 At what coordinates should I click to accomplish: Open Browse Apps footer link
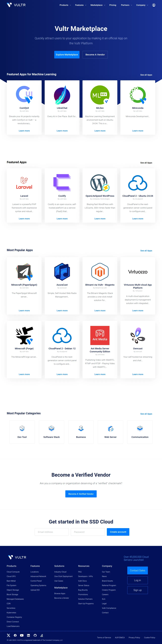pyautogui.click(x=60, y=593)
